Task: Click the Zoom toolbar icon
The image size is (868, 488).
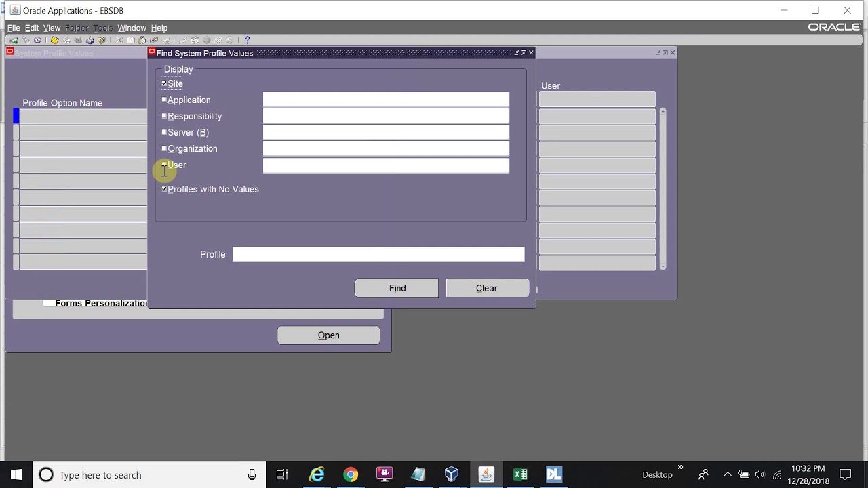Action: point(195,41)
